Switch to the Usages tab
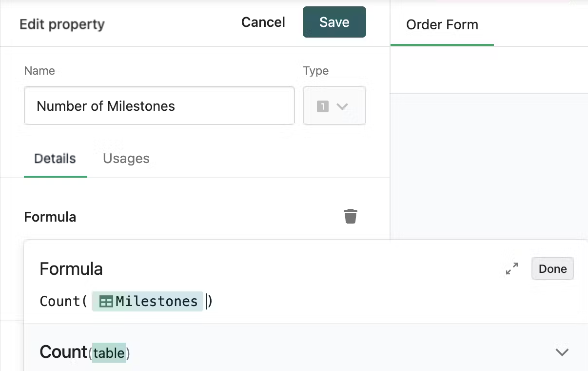 (x=126, y=159)
